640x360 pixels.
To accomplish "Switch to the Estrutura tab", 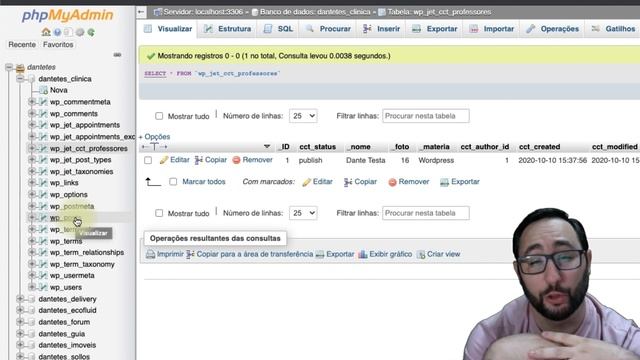I will pos(228,29).
